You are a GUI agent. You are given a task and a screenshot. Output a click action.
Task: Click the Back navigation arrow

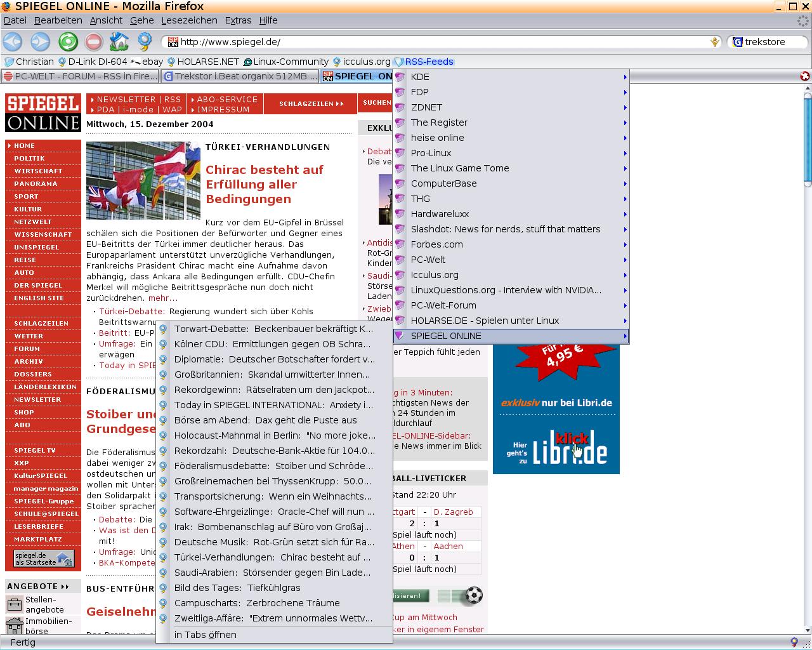click(12, 42)
